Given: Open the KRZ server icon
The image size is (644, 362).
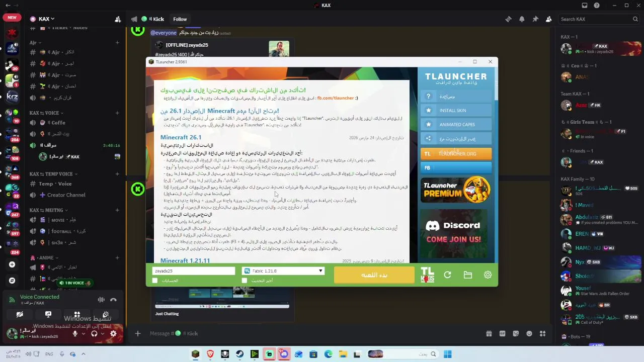Looking at the screenshot, I should (x=12, y=96).
